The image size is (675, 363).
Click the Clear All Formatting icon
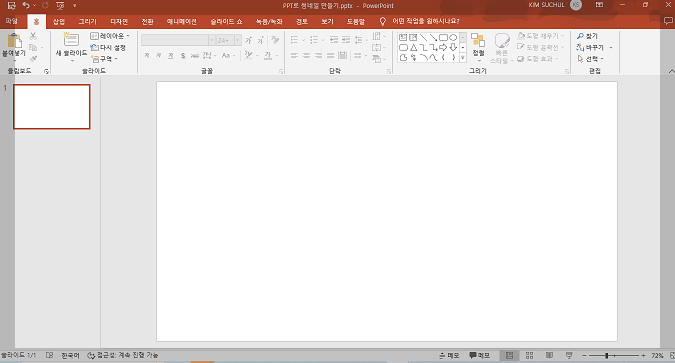point(275,40)
